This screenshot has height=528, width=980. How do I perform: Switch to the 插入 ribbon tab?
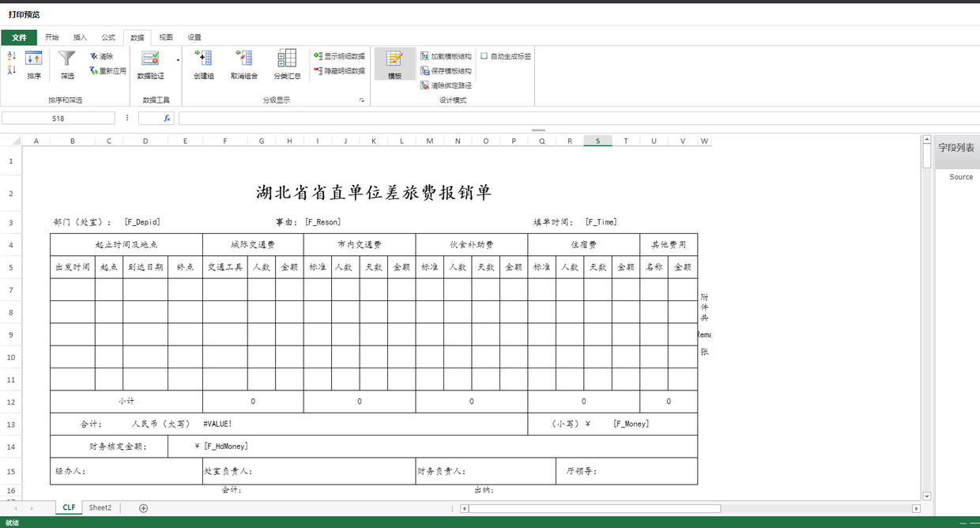80,37
